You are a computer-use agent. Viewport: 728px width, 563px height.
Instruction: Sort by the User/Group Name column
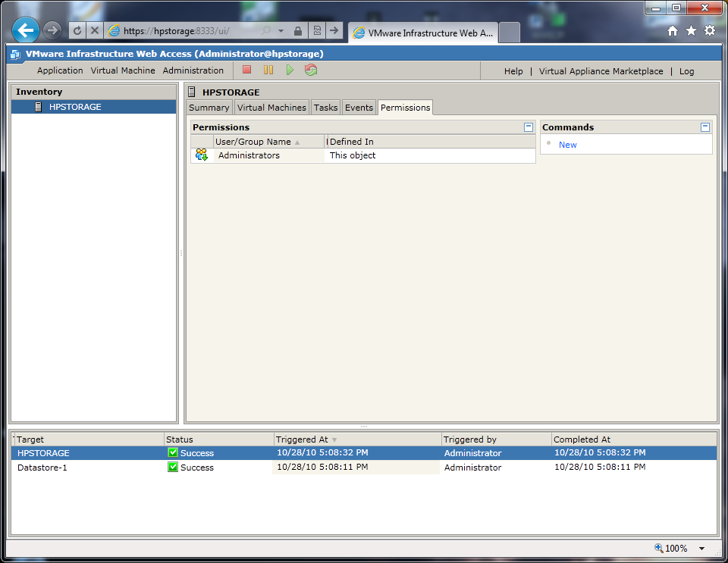268,142
